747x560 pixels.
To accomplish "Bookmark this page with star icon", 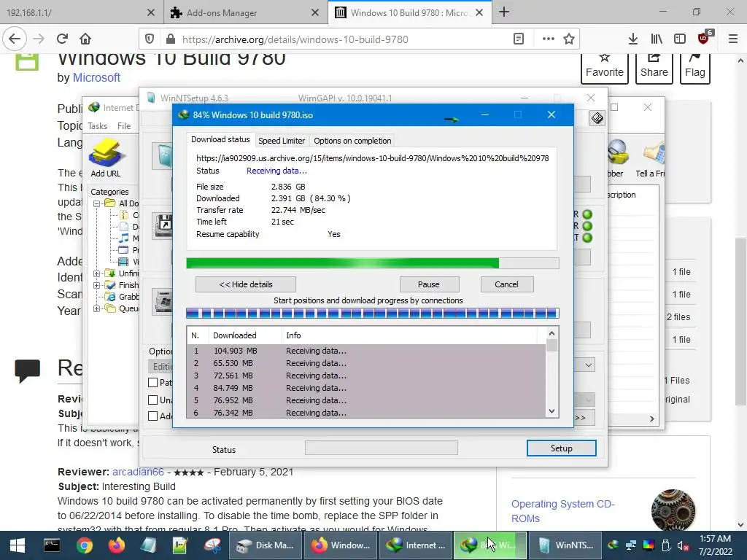I will click(569, 39).
